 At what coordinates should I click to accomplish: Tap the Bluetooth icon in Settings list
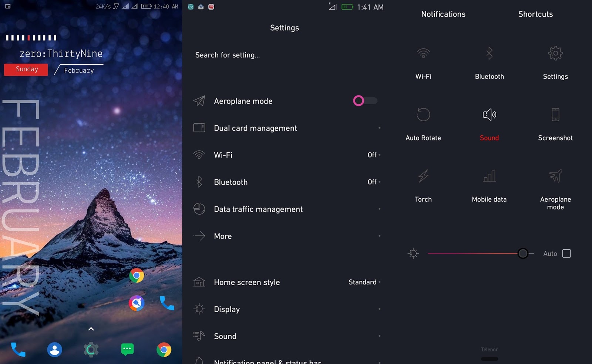[199, 182]
